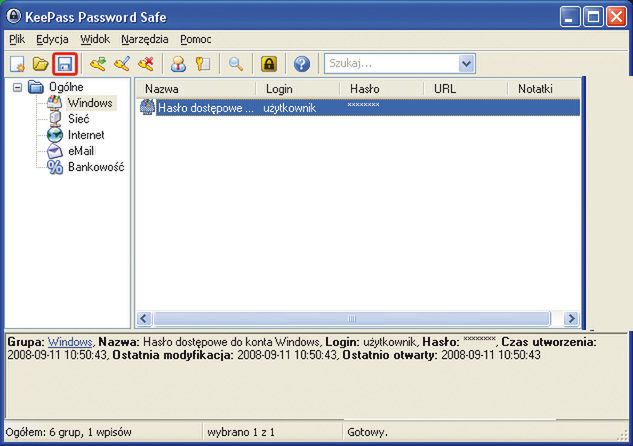This screenshot has width=633, height=446.
Task: Follow the Windows group link in details
Action: point(70,342)
